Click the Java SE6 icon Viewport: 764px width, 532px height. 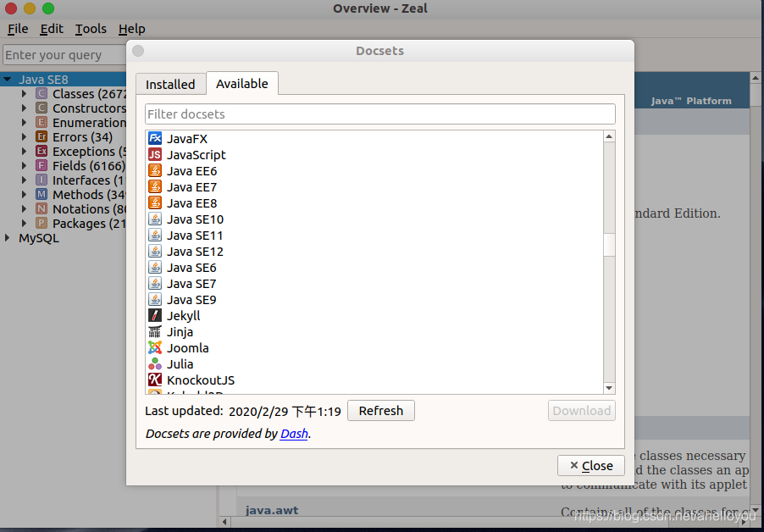[155, 267]
